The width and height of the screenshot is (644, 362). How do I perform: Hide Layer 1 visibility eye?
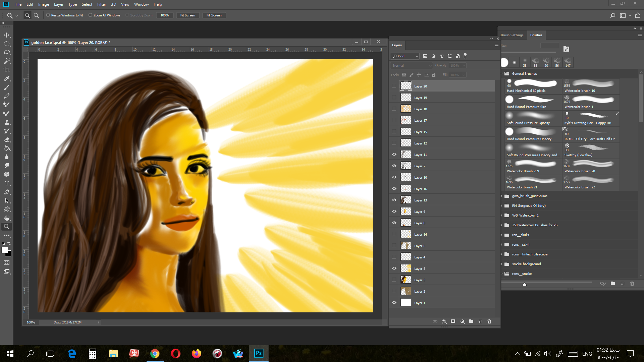pos(394,303)
